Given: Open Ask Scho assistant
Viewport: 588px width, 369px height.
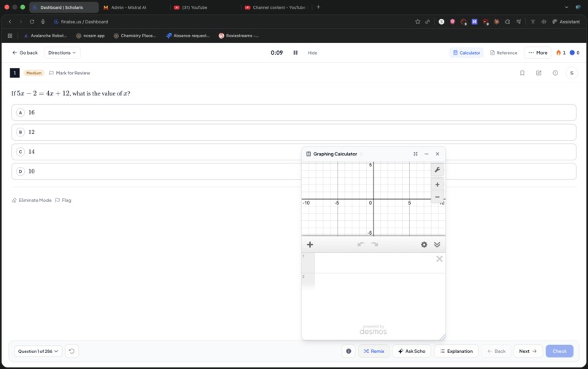Looking at the screenshot, I should tap(411, 351).
